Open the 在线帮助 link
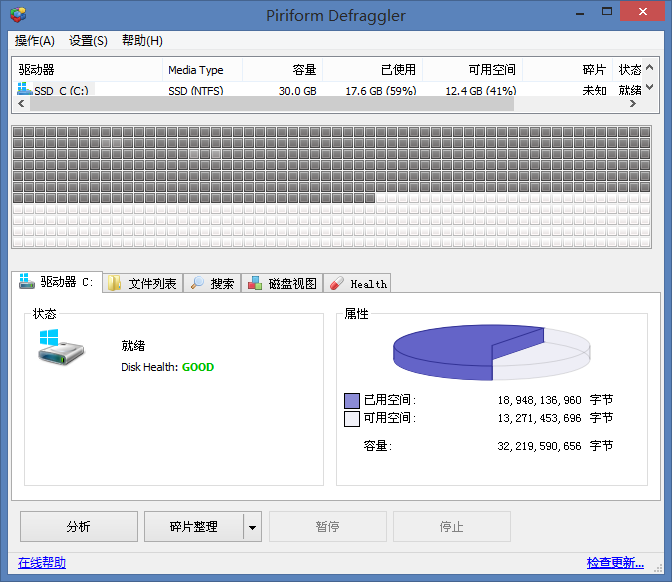The height and width of the screenshot is (582, 672). [x=42, y=562]
